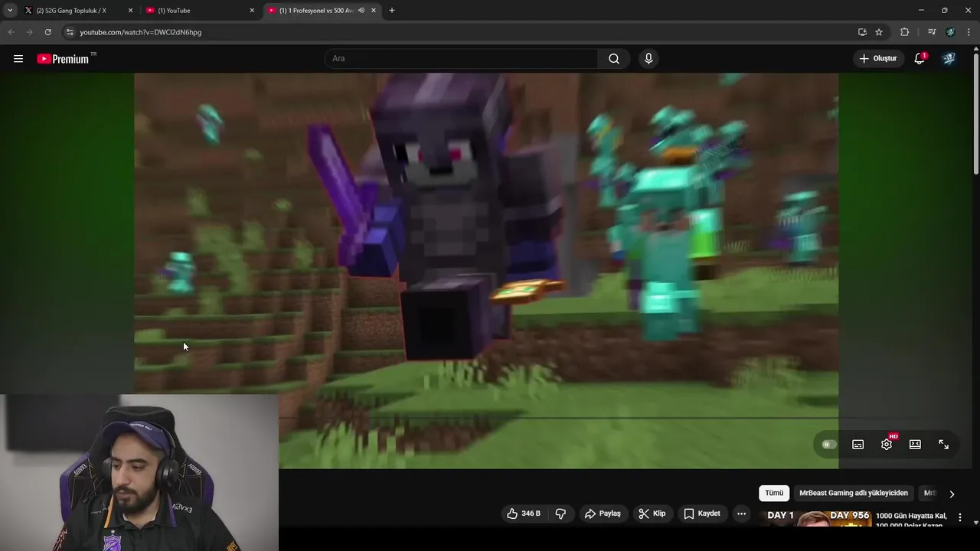
Task: Close the 1 Profesyonel vs 500 tab
Action: click(374, 11)
